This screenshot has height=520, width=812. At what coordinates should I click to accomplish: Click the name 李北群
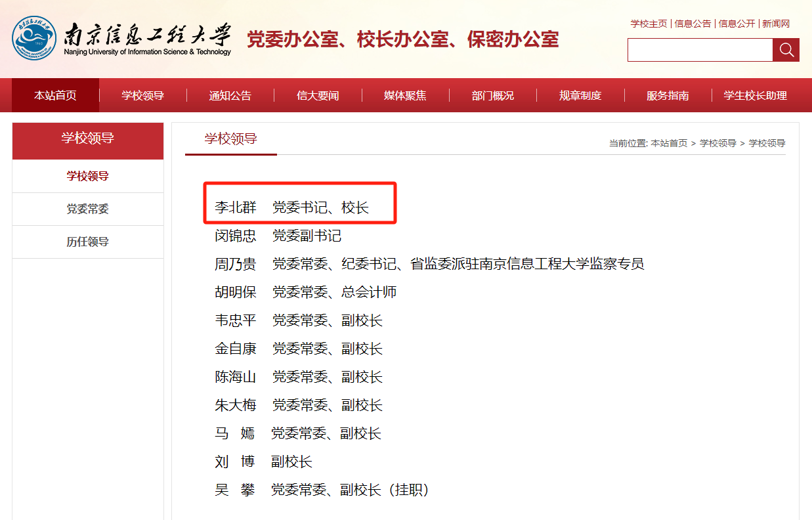236,207
